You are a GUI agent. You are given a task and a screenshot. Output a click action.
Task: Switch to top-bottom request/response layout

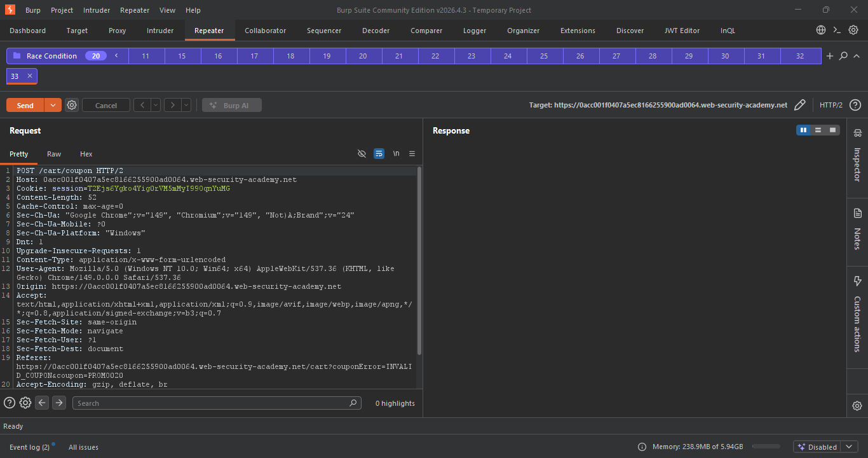pos(818,130)
